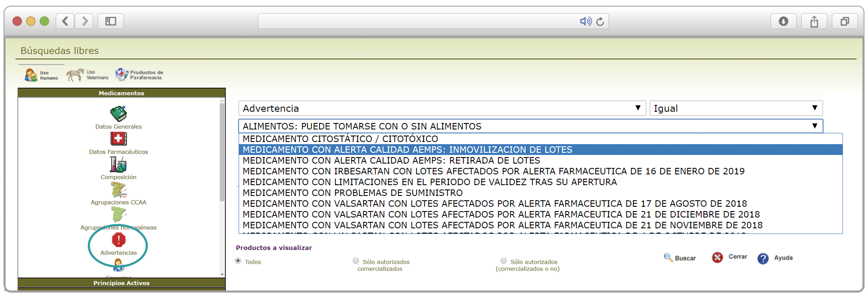The height and width of the screenshot is (306, 868).
Task: Open the Igual operator dropdown
Action: [814, 108]
